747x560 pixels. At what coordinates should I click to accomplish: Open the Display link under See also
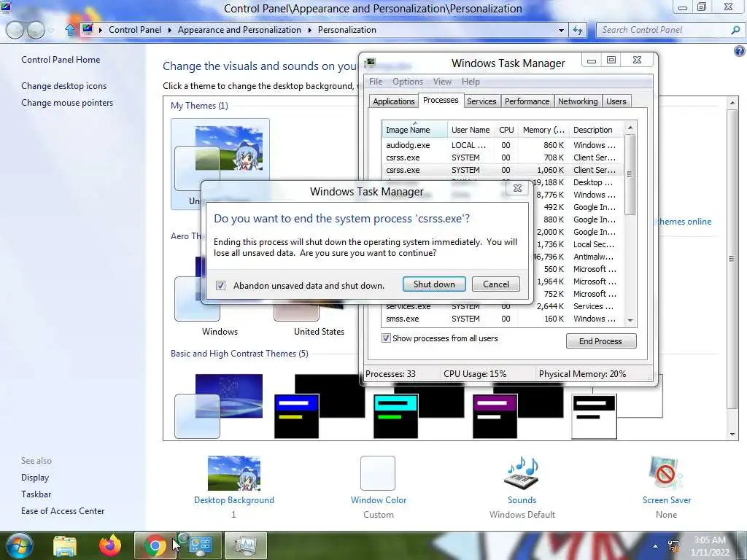35,477
